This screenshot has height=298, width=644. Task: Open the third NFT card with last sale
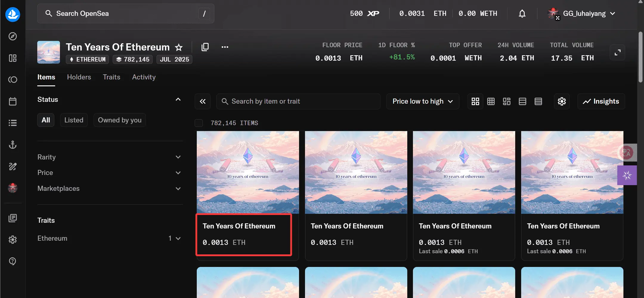464,196
